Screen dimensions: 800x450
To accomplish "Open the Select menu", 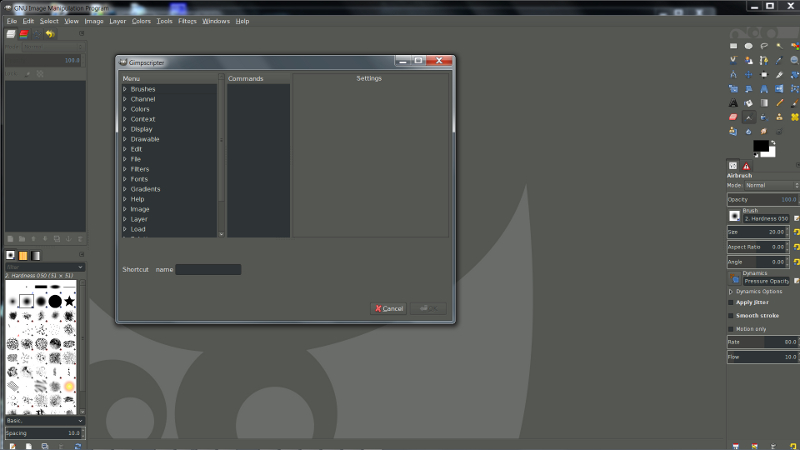I will [49, 21].
